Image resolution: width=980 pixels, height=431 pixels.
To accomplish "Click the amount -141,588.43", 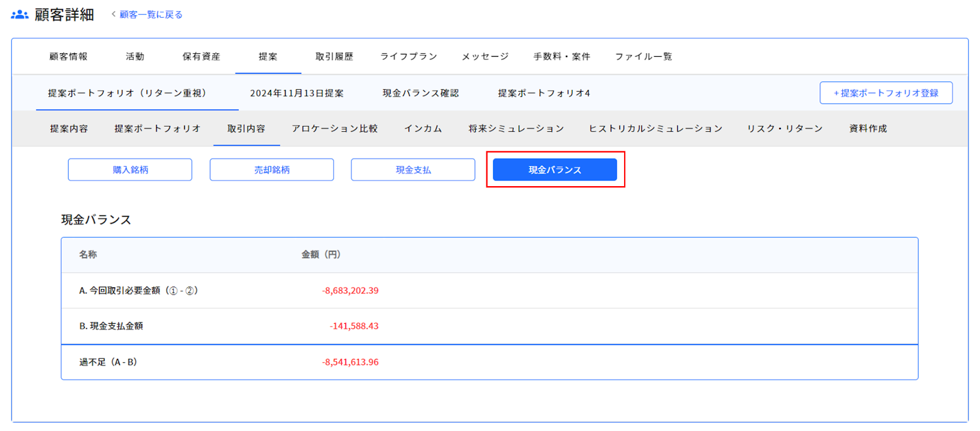I will [x=354, y=326].
